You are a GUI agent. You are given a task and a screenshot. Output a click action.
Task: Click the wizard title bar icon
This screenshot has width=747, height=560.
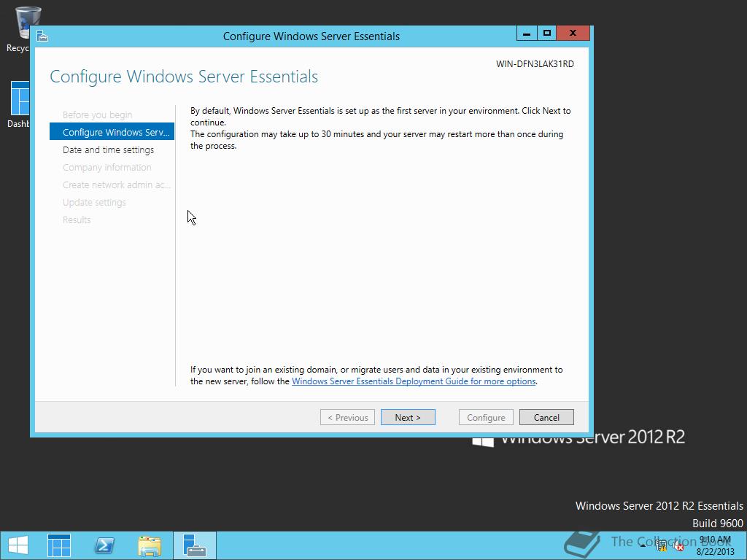[42, 36]
